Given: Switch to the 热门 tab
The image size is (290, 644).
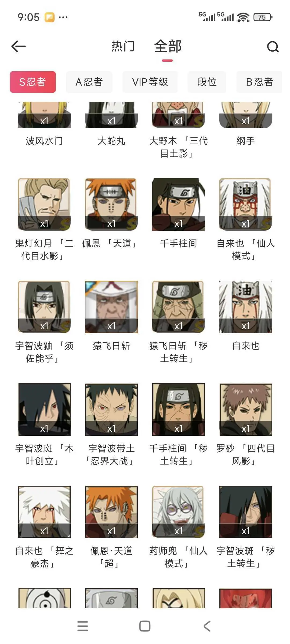Looking at the screenshot, I should 123,46.
